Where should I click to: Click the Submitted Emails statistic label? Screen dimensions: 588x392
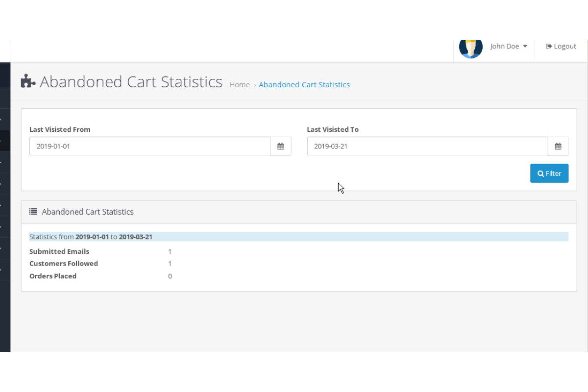[x=59, y=251]
